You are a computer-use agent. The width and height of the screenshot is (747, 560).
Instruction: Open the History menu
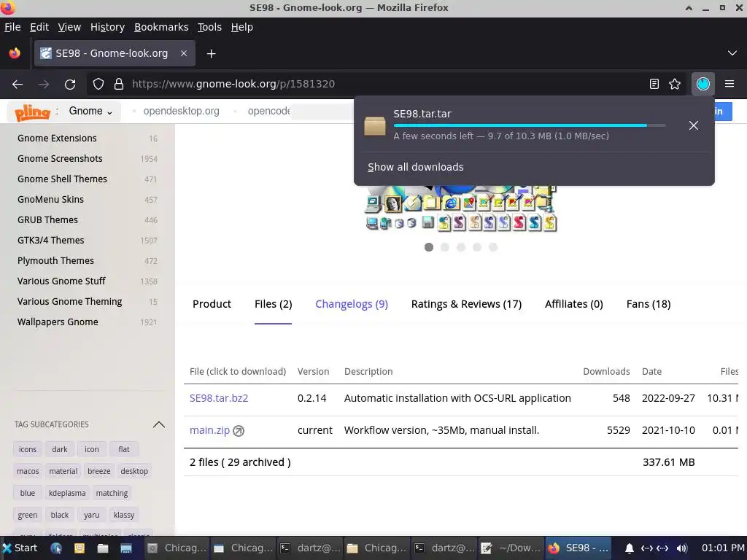point(108,27)
